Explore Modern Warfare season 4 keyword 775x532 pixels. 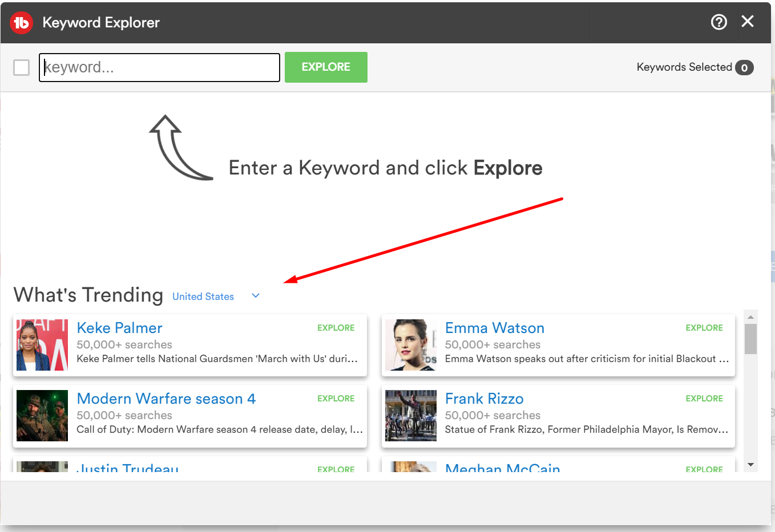tap(336, 399)
